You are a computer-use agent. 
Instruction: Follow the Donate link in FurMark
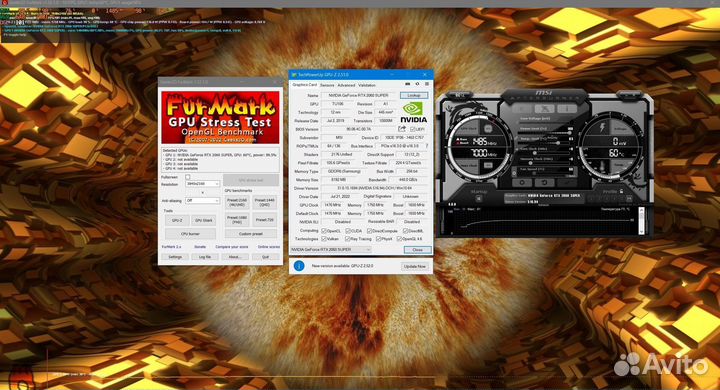tap(200, 247)
